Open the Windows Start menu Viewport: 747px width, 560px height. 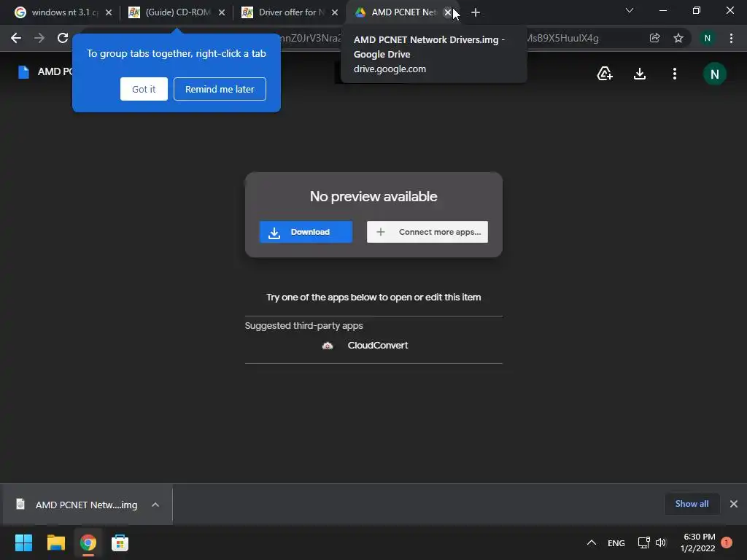[x=23, y=542]
